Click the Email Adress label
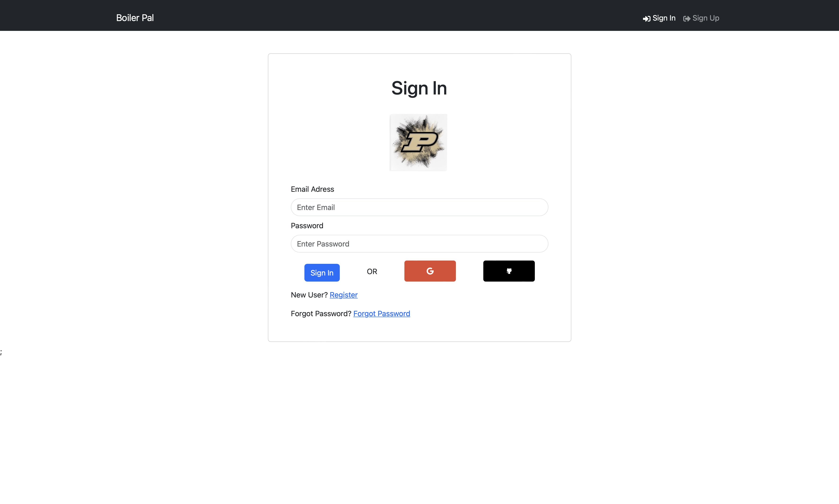Viewport: 839px width, 504px height. (312, 189)
